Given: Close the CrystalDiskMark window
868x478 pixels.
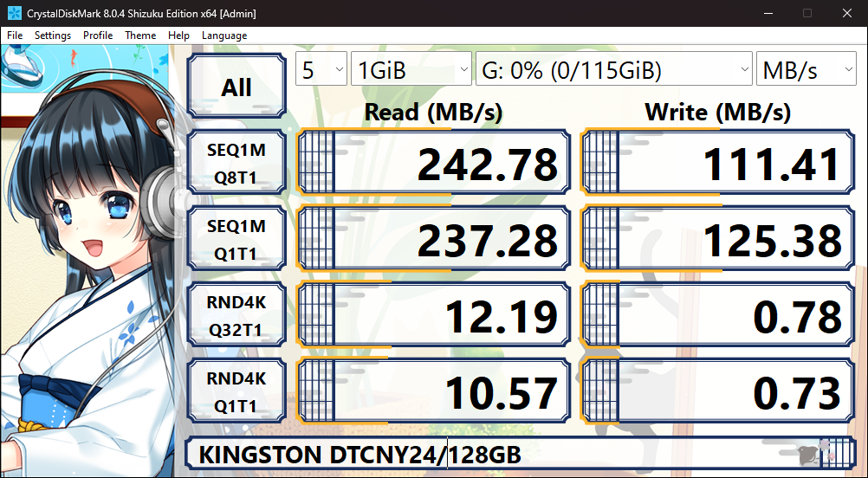Looking at the screenshot, I should [847, 13].
